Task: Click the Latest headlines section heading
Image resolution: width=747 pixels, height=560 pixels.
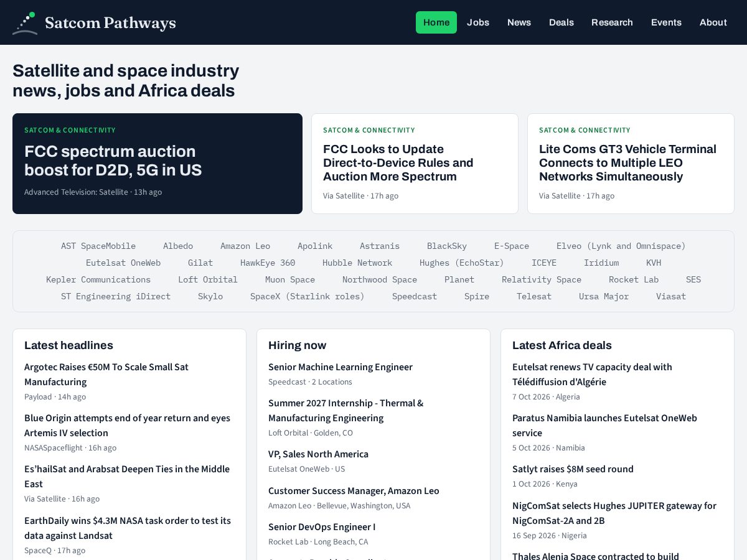Action: [68, 345]
